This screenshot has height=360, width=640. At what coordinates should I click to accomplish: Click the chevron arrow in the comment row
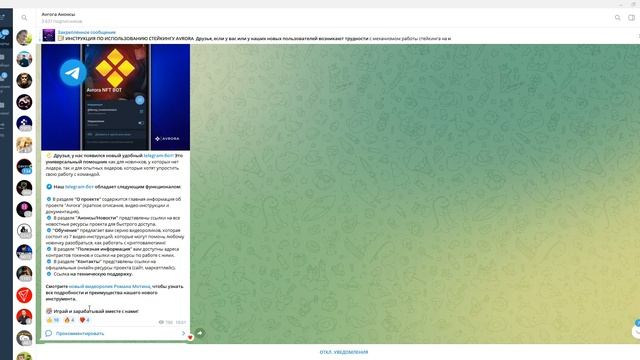(183, 333)
